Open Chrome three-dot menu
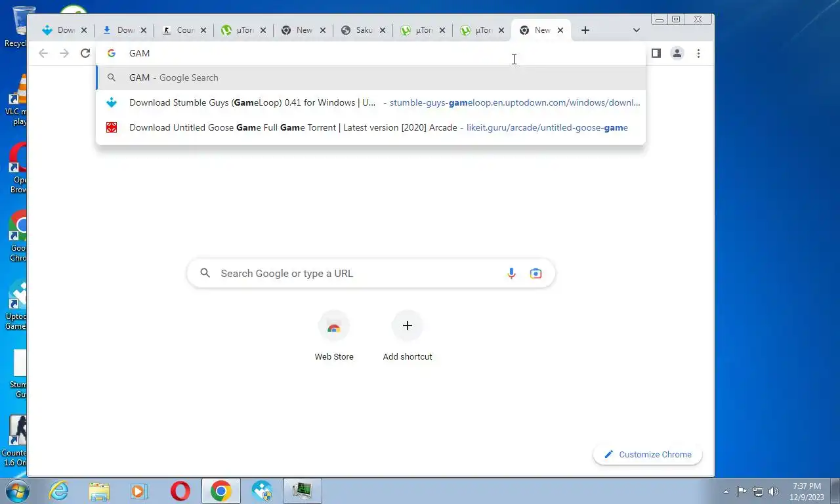The width and height of the screenshot is (840, 504). pyautogui.click(x=698, y=53)
